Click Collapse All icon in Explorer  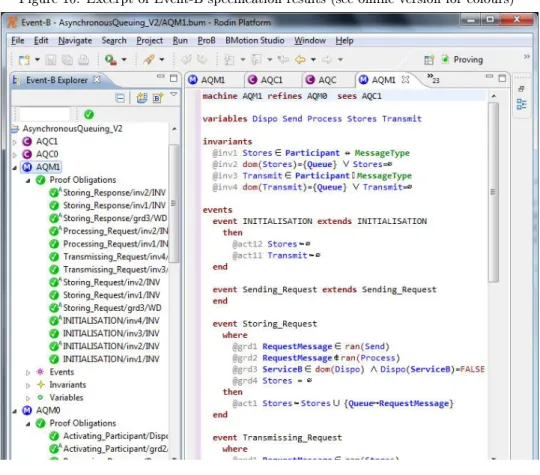point(120,98)
